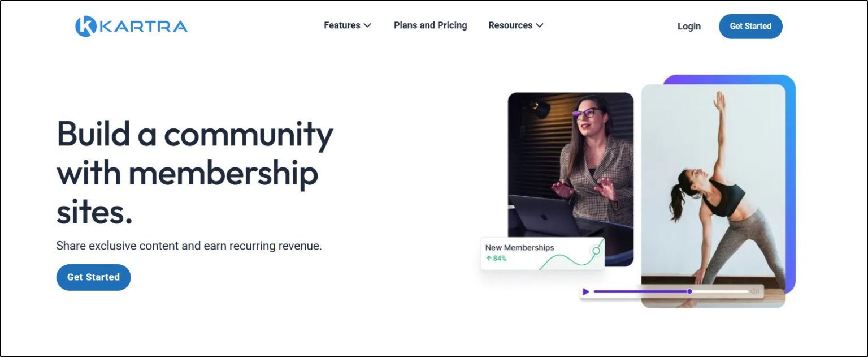Click the chevron next to Features
The width and height of the screenshot is (868, 357).
pos(368,25)
